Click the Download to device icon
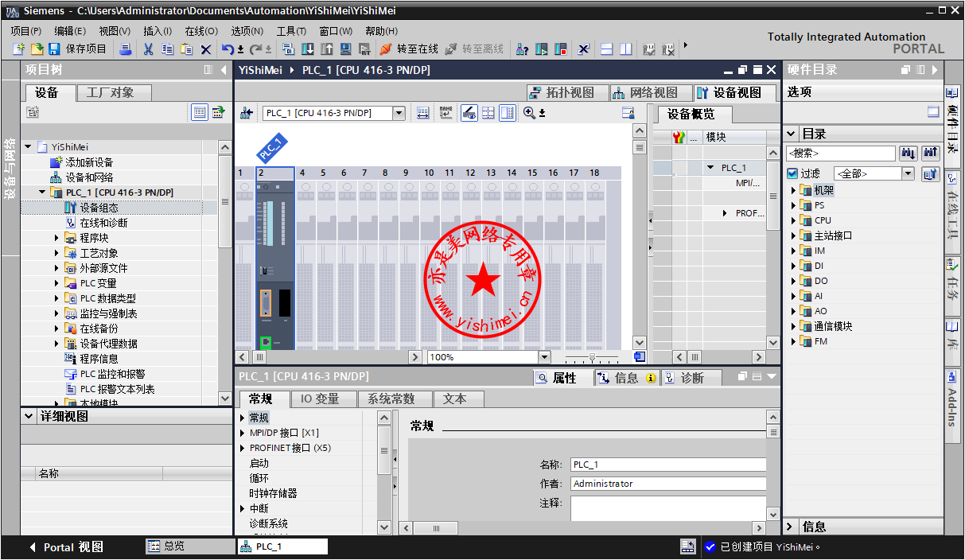Image resolution: width=965 pixels, height=560 pixels. pyautogui.click(x=308, y=49)
